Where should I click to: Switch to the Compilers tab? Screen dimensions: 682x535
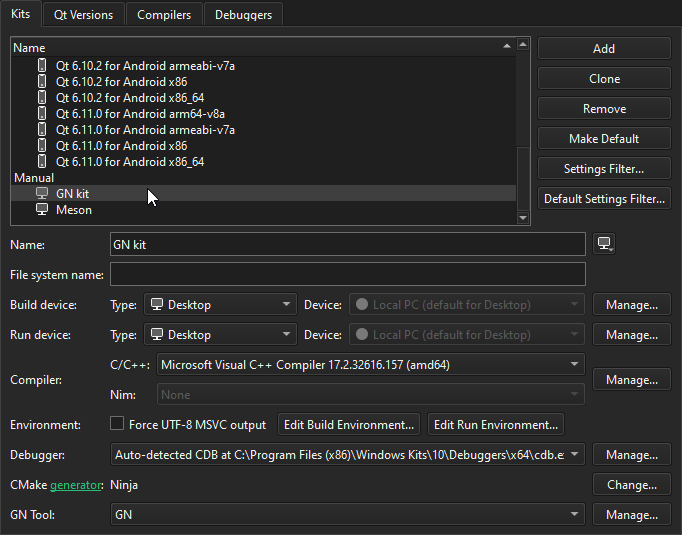pos(164,15)
